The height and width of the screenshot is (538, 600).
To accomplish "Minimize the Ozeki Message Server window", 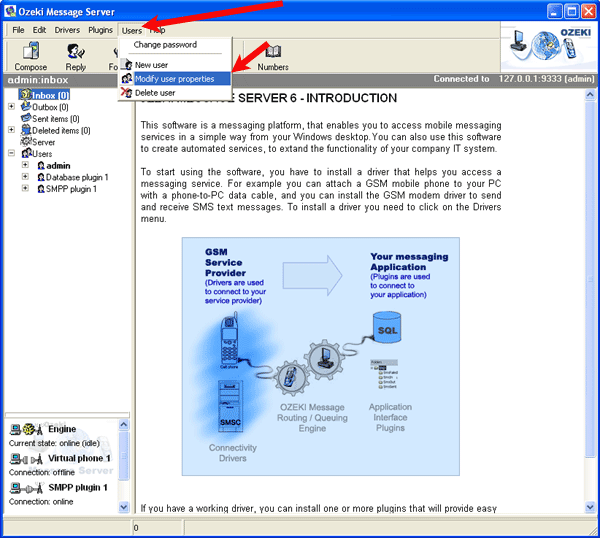I will pyautogui.click(x=555, y=11).
